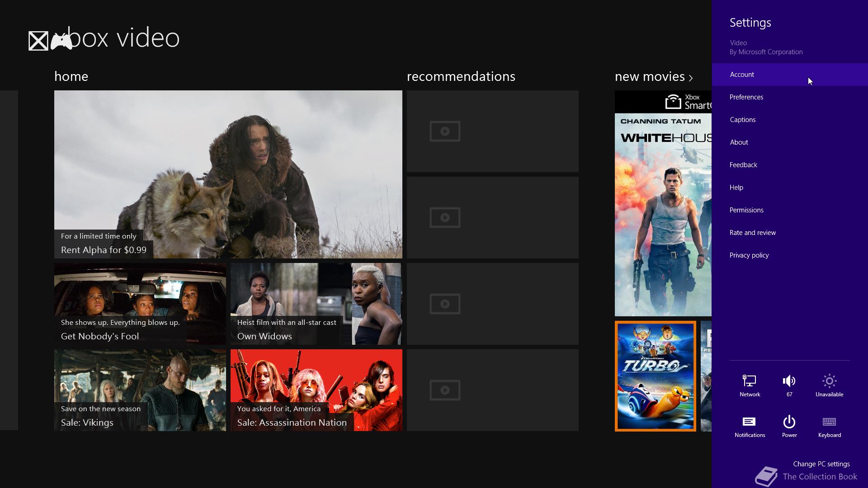Open Permissions settings
The width and height of the screenshot is (868, 488).
coord(790,210)
